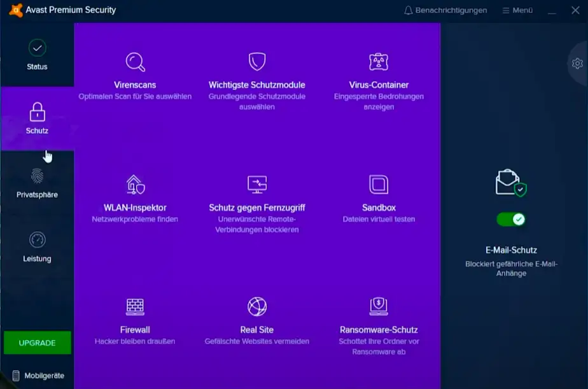
Task: Select the Privatsphäre sidebar tab
Action: point(37,183)
